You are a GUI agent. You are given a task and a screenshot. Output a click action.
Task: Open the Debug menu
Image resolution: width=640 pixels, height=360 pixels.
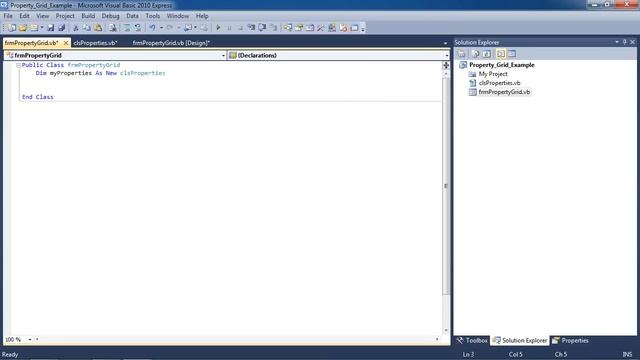click(x=110, y=16)
